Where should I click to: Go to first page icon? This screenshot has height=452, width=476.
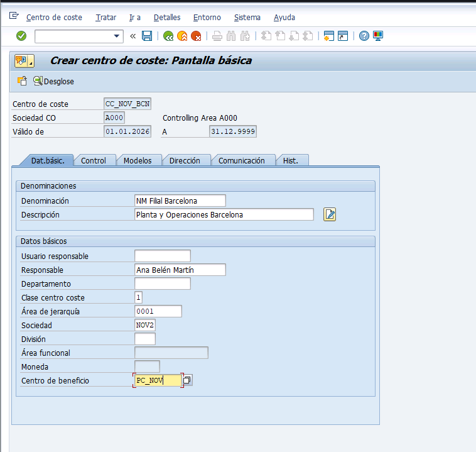[266, 36]
